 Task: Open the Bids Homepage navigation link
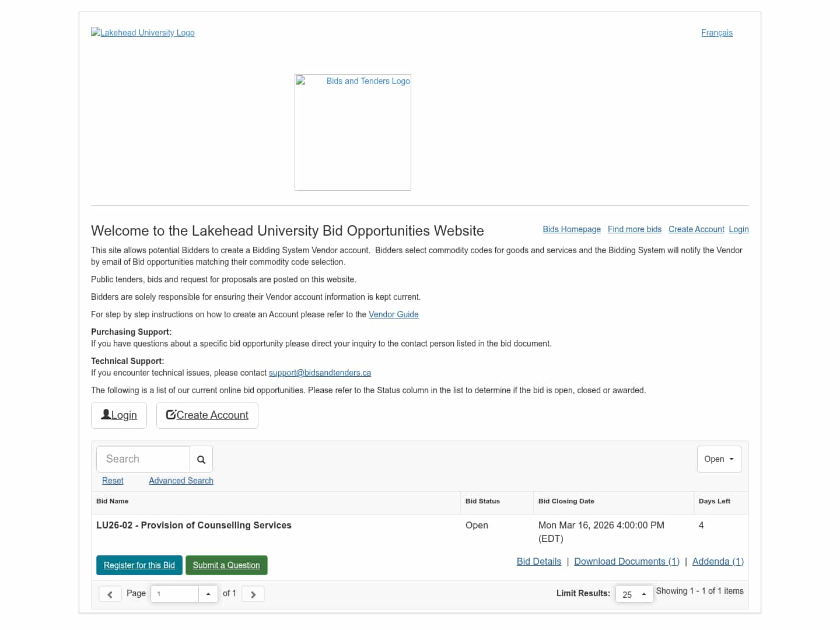pos(572,229)
